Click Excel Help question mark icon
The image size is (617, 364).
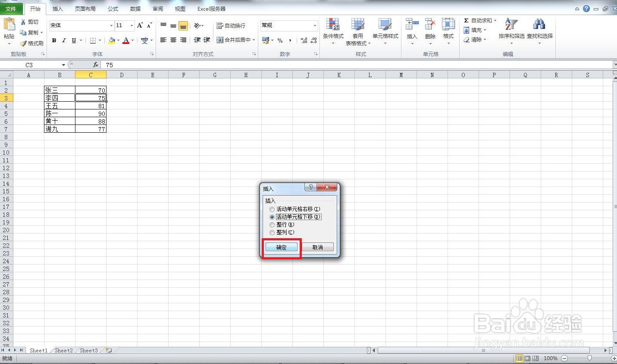point(586,9)
